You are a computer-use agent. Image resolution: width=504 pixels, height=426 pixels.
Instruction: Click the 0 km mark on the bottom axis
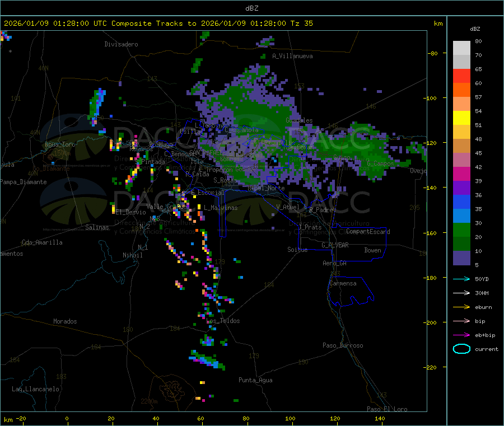[67, 418]
